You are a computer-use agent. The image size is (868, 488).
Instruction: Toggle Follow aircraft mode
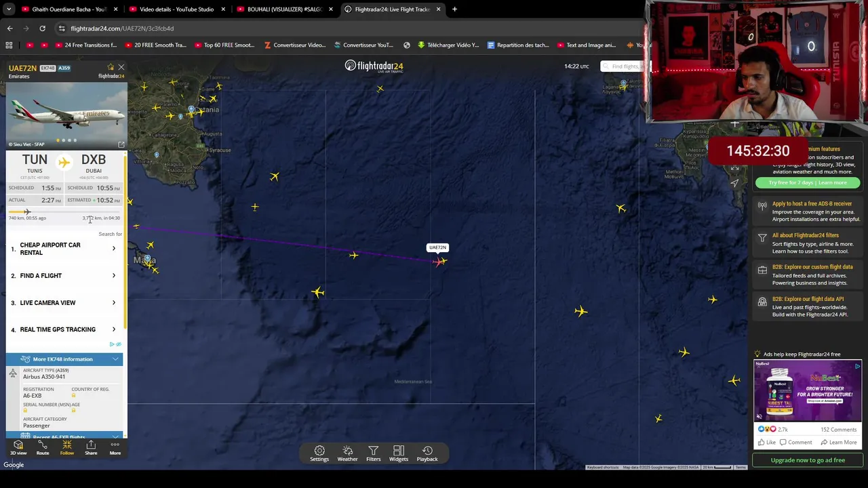coord(66,448)
